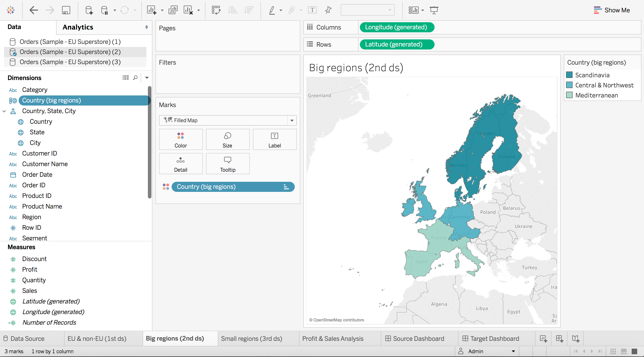Image resolution: width=644 pixels, height=357 pixels.
Task: Open the Filled Map mark type dropdown
Action: coord(291,120)
